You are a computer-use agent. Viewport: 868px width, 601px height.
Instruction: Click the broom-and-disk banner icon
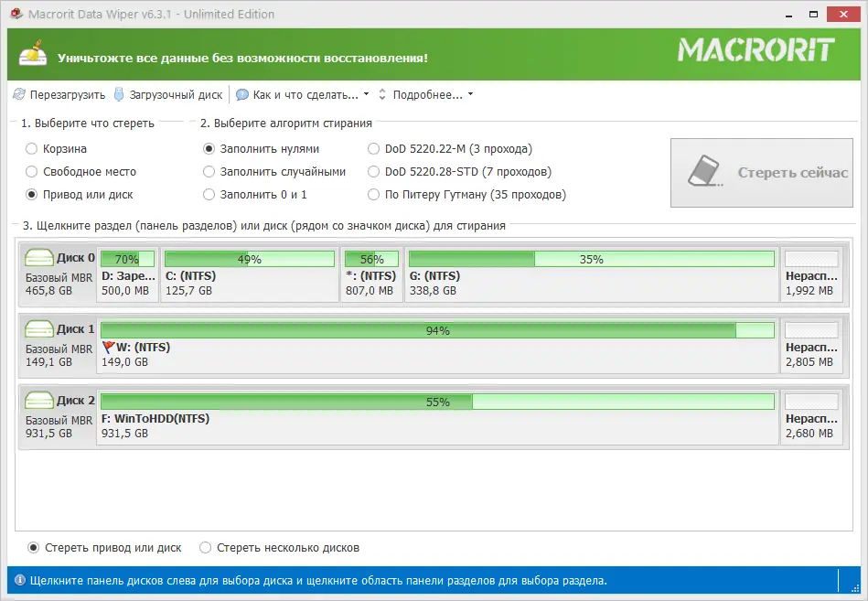pos(33,53)
